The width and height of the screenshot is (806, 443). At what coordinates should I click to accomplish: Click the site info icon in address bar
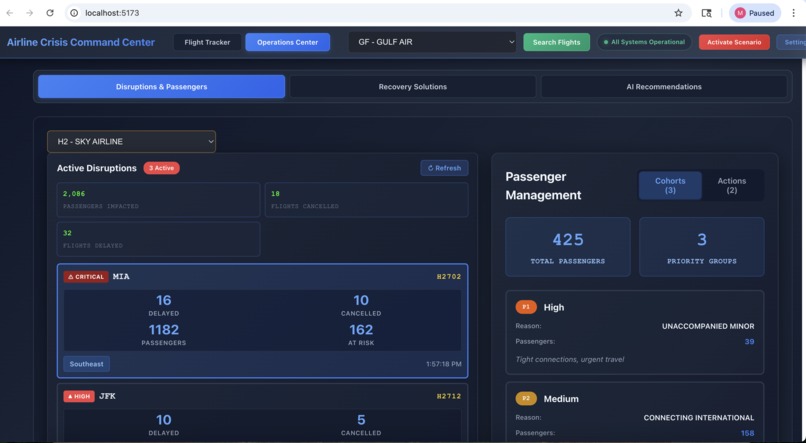tap(74, 13)
